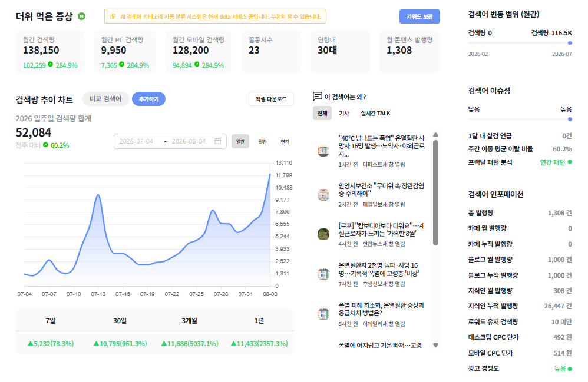This screenshot has height=382, width=588.
Task: Click the green N badge beside keyword title
Action: 81,16
